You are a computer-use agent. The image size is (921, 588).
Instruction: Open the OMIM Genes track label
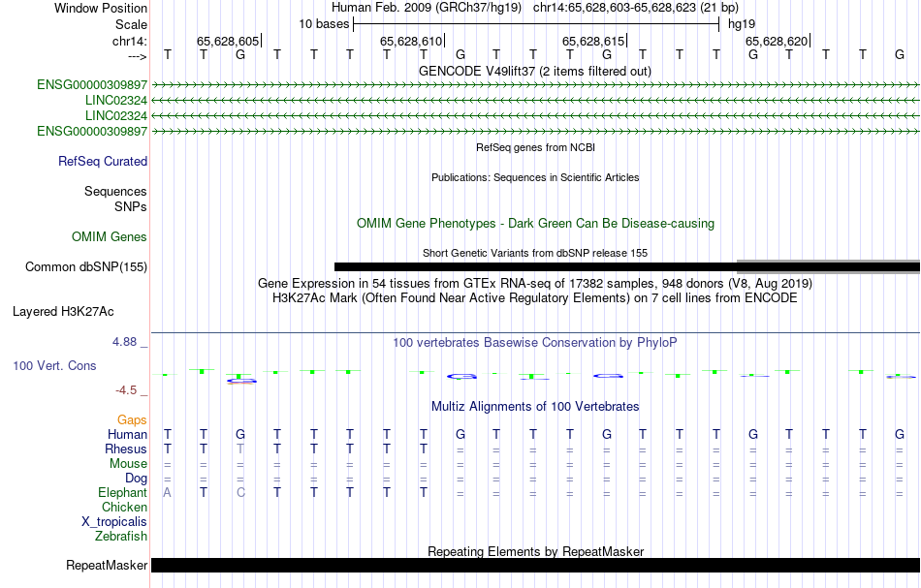point(110,237)
